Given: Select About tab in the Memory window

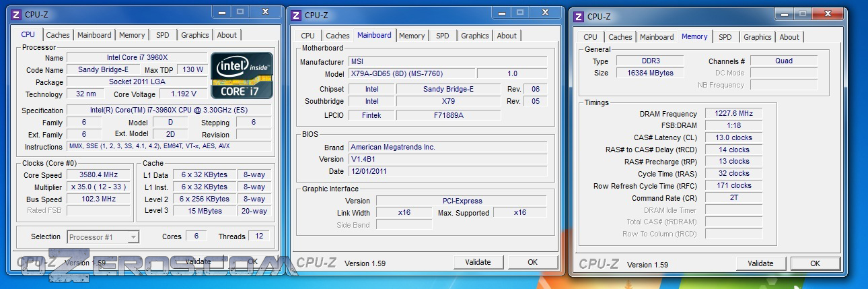Looking at the screenshot, I should 789,37.
